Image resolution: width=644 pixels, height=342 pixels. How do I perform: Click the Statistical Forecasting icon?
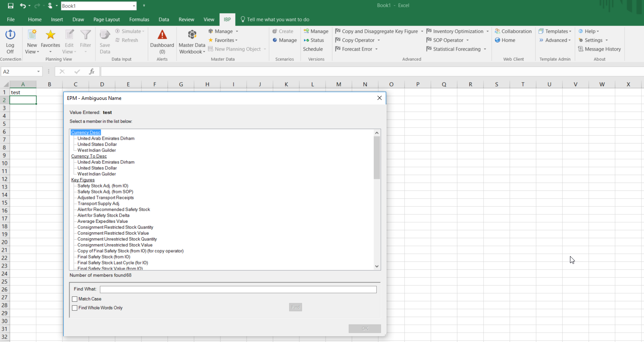point(429,49)
